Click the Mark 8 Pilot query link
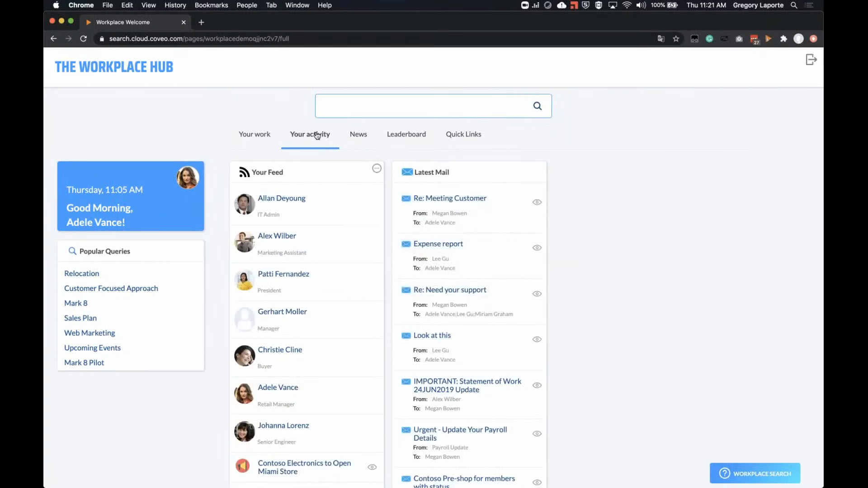The height and width of the screenshot is (488, 868). pos(84,363)
